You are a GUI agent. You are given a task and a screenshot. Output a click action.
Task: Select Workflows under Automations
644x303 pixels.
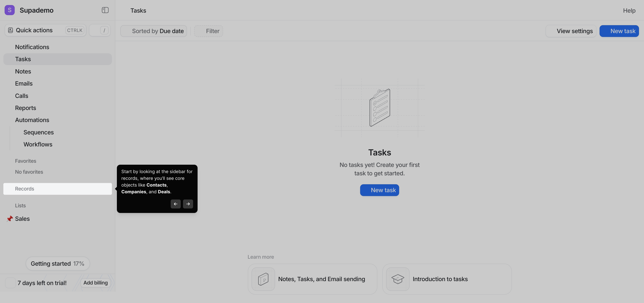[38, 144]
